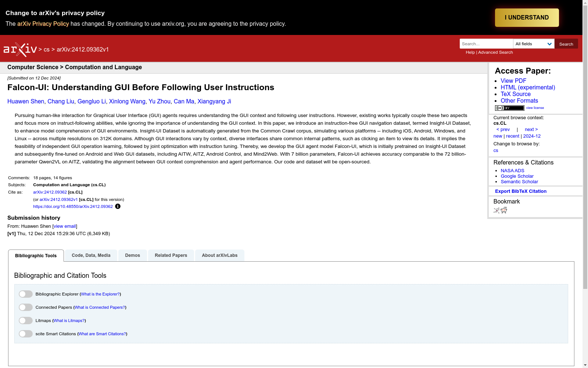This screenshot has width=588, height=368.
Task: Open NASA ADS citations link
Action: (512, 171)
